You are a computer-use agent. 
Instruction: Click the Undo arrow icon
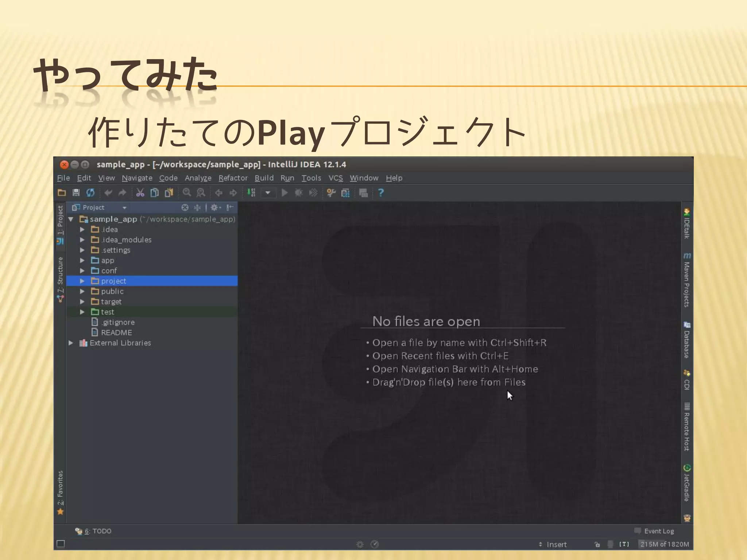point(108,192)
